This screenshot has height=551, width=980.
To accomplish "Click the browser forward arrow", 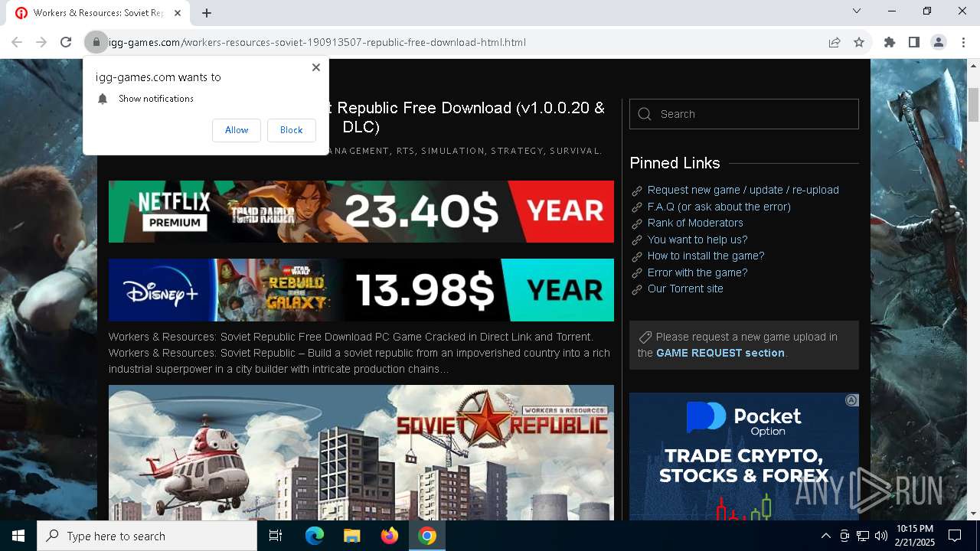I will click(41, 42).
